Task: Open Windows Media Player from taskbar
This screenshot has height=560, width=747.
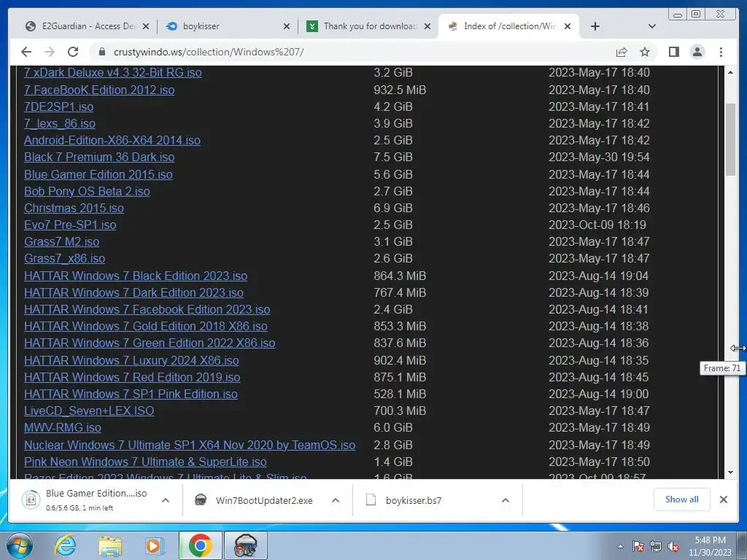Action: pos(154,545)
